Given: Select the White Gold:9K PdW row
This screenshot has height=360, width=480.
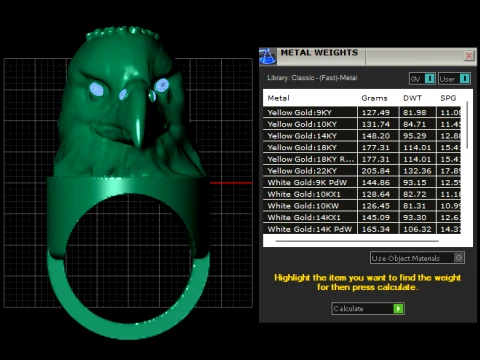Looking at the screenshot, I should click(362, 182).
